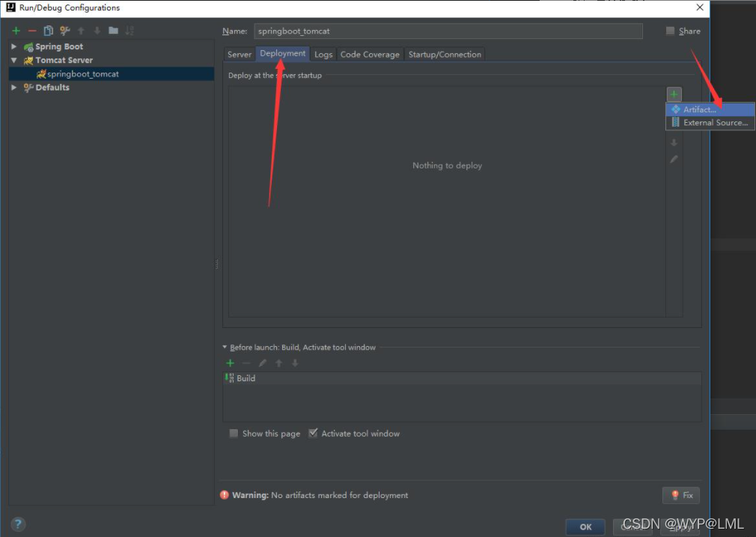
Task: Add before launch task plus icon
Action: [x=230, y=362]
